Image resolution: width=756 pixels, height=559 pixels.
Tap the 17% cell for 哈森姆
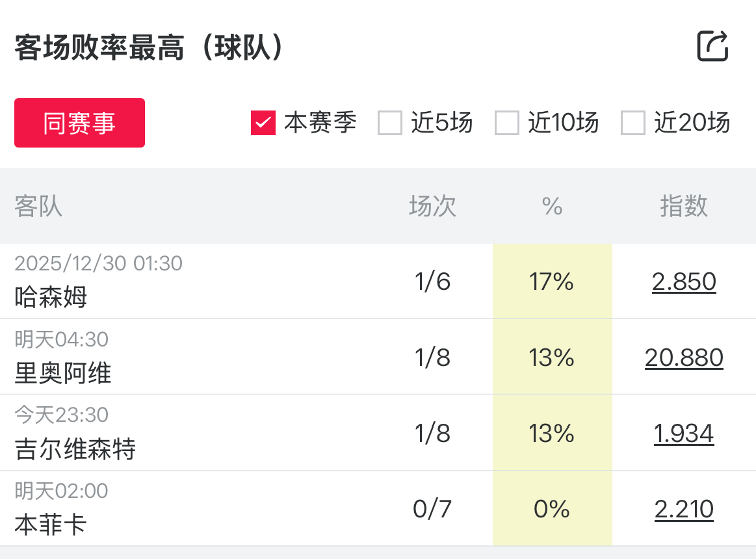[x=552, y=281]
